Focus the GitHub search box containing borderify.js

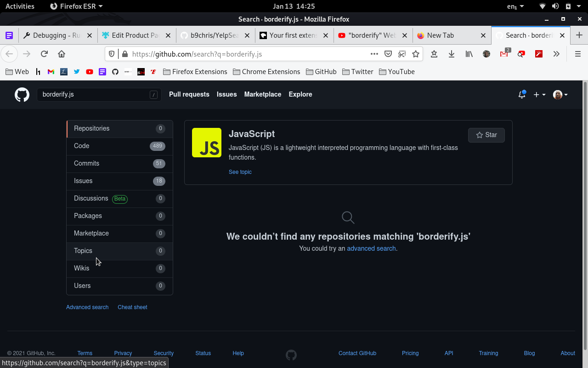pyautogui.click(x=99, y=94)
